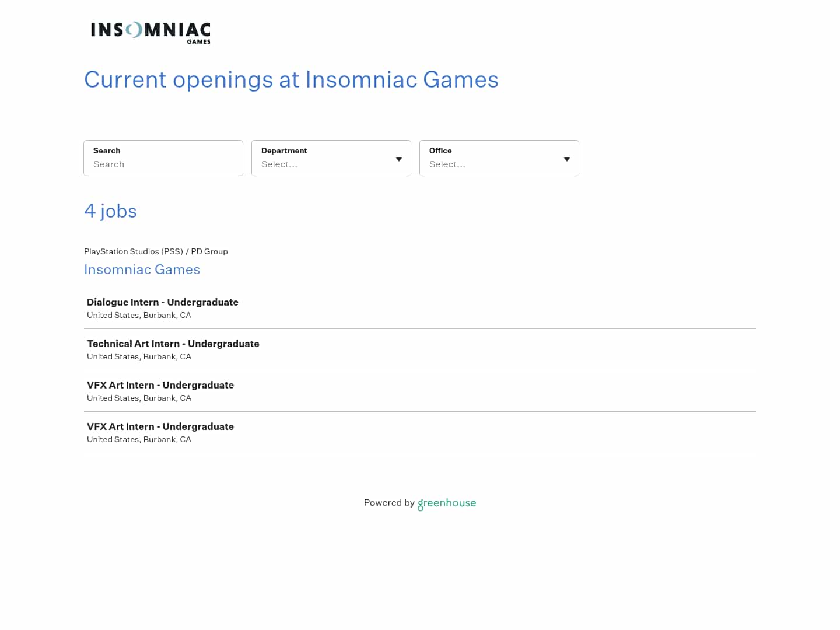
Task: Click the PlayStation Studios (PSS) breadcrumb
Action: (x=134, y=251)
